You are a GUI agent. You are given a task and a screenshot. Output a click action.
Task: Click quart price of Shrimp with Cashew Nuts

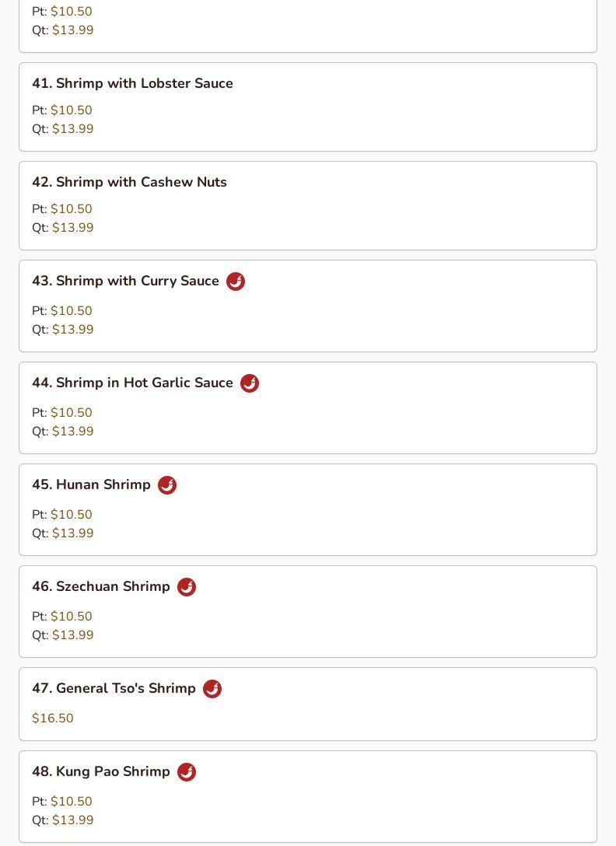coord(72,228)
